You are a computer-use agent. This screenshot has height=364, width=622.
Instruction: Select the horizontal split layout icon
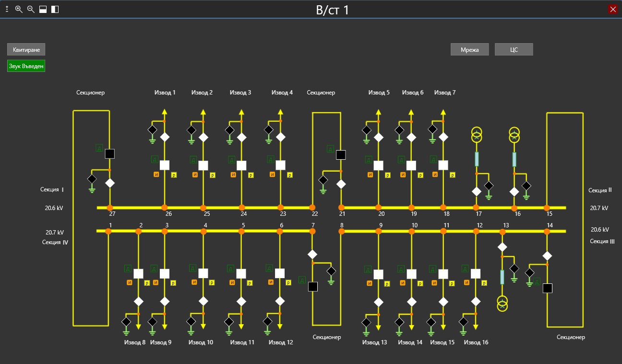[x=43, y=9]
